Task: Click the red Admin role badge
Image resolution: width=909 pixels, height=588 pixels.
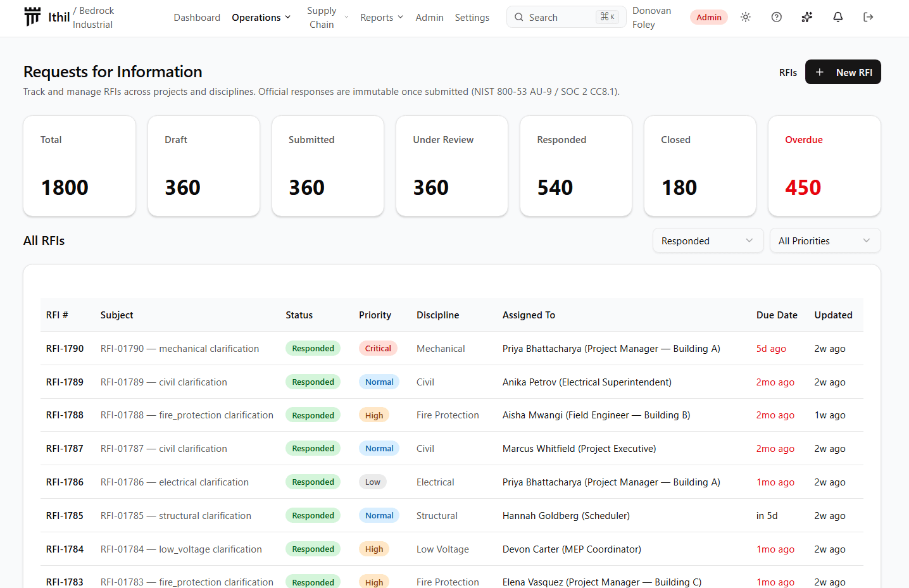Action: (x=709, y=18)
